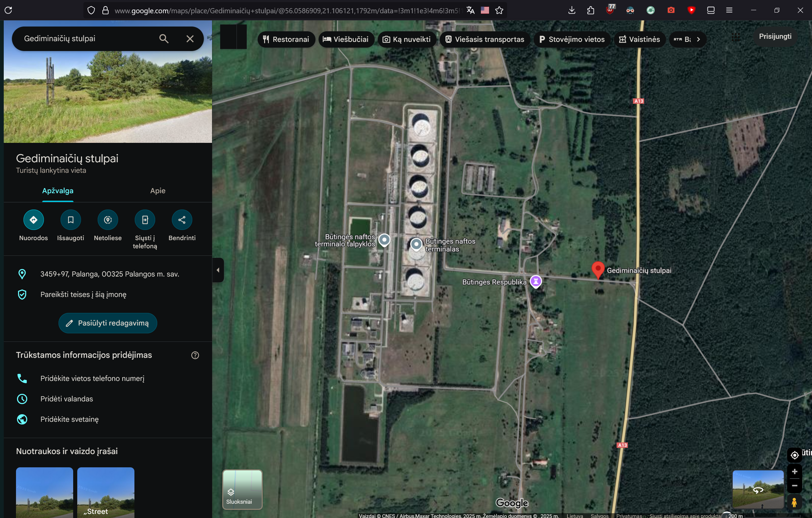This screenshot has width=812, height=518.
Task: Click the help question mark icon
Action: pyautogui.click(x=195, y=355)
